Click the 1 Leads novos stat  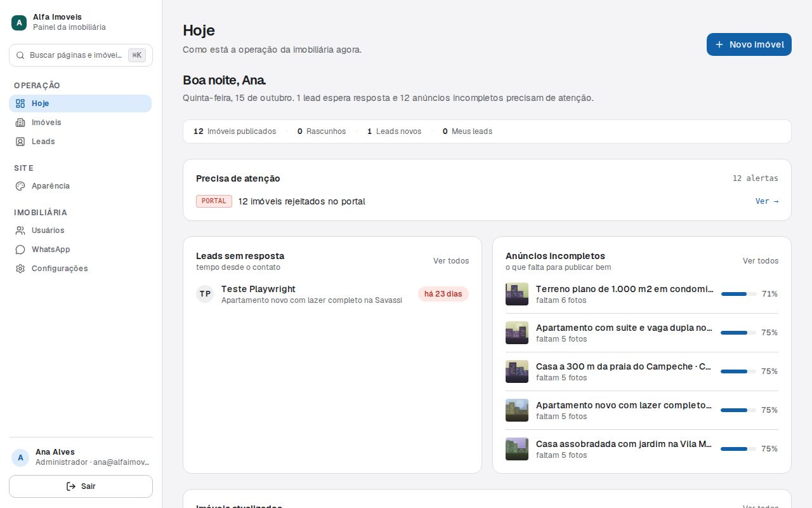[x=394, y=131]
